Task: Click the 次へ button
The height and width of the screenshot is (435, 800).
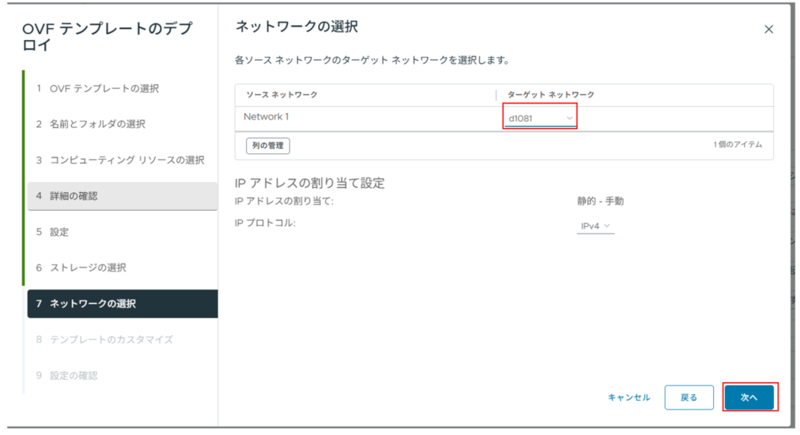Action: click(x=749, y=397)
